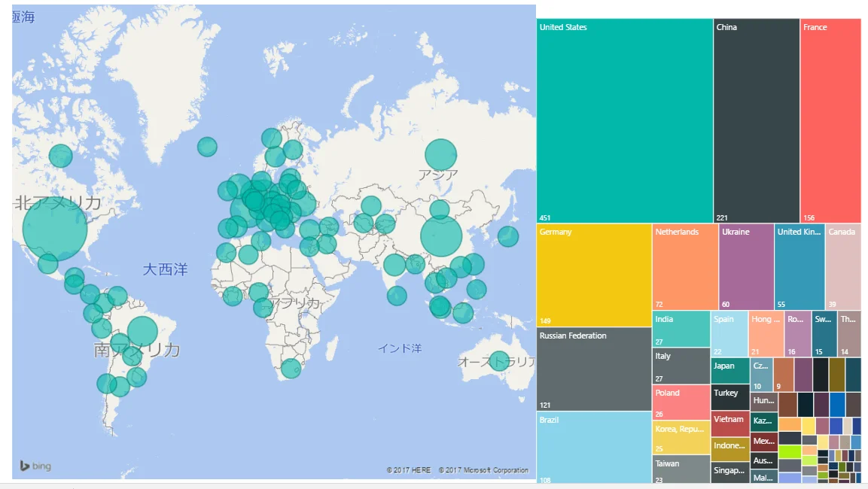Select the Hun... treemap tile
This screenshot has height=489, width=868.
[x=764, y=402]
